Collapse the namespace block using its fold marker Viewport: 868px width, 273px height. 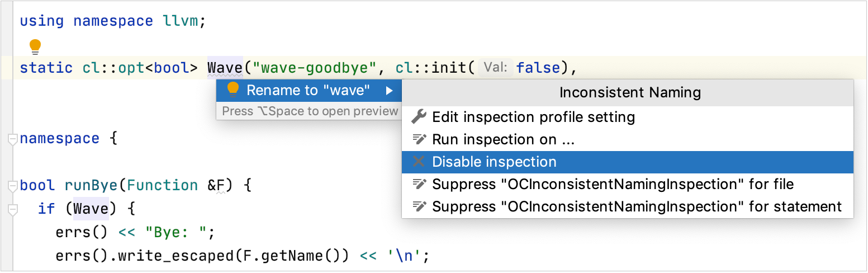(x=12, y=139)
